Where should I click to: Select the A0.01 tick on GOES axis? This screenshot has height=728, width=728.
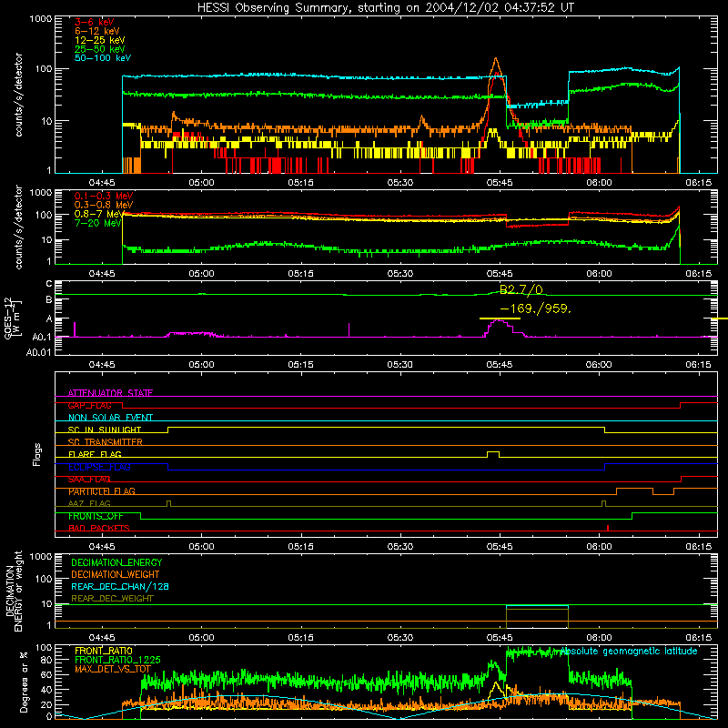[38, 353]
